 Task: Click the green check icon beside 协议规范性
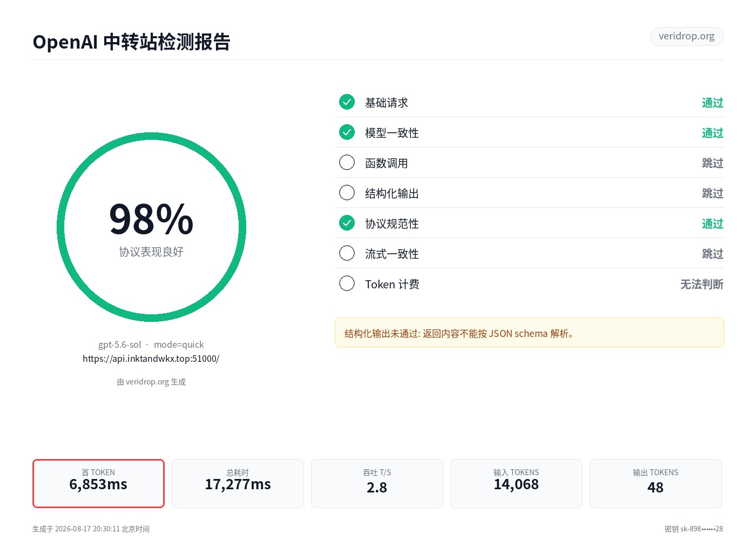(347, 222)
